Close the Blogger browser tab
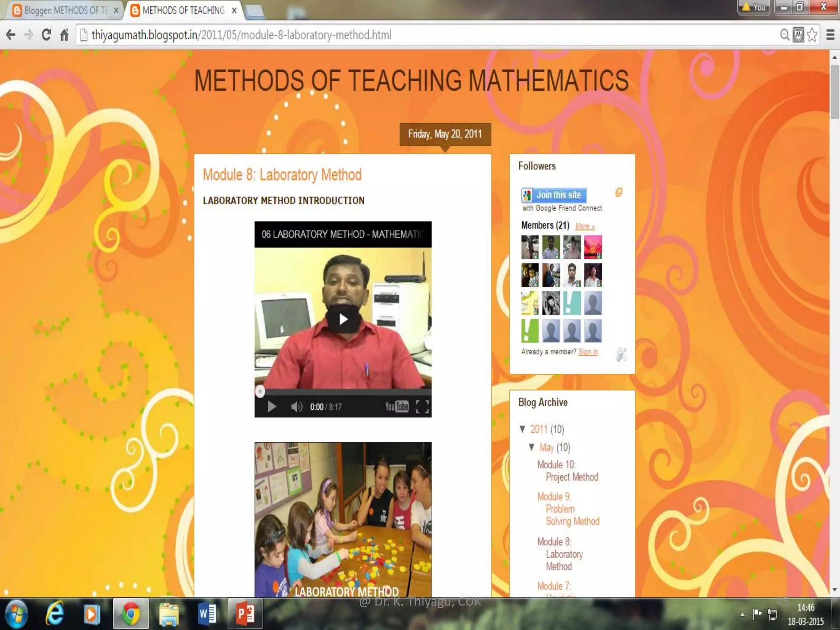Image resolution: width=840 pixels, height=630 pixels. [x=116, y=11]
